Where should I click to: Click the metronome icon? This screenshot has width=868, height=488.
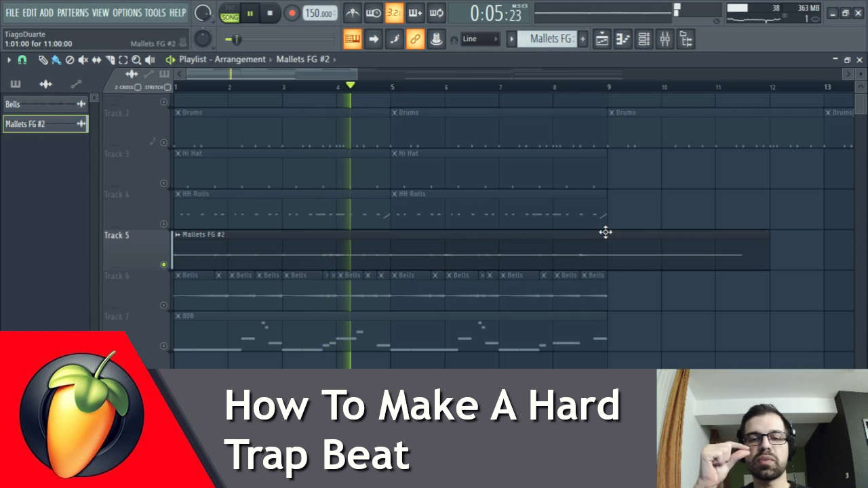tap(353, 12)
